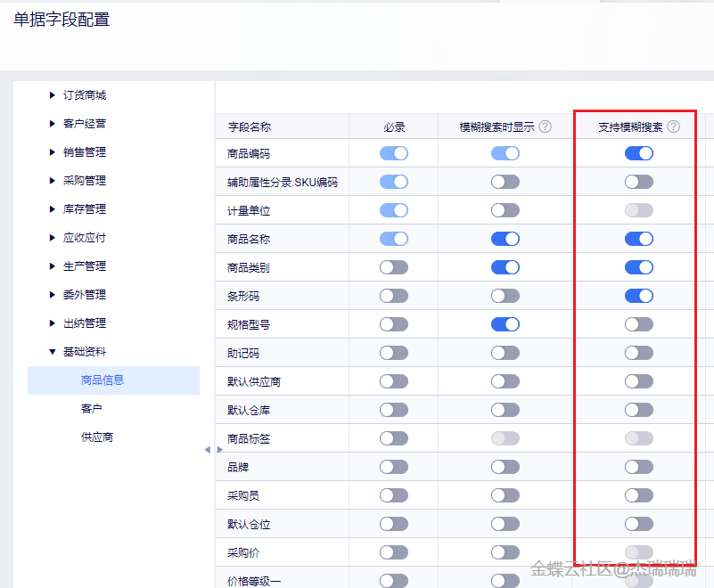Expand left panel with right splitter arrow
The width and height of the screenshot is (714, 588).
pos(219,450)
